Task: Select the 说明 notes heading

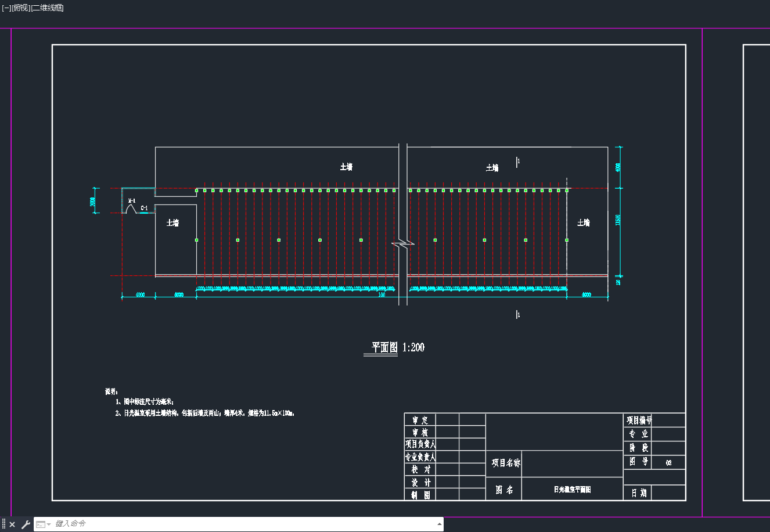Action: (111, 392)
